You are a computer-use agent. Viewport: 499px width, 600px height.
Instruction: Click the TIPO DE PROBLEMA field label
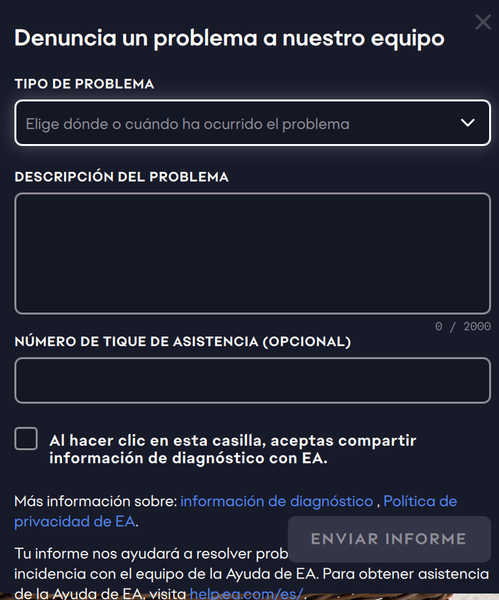[x=84, y=84]
